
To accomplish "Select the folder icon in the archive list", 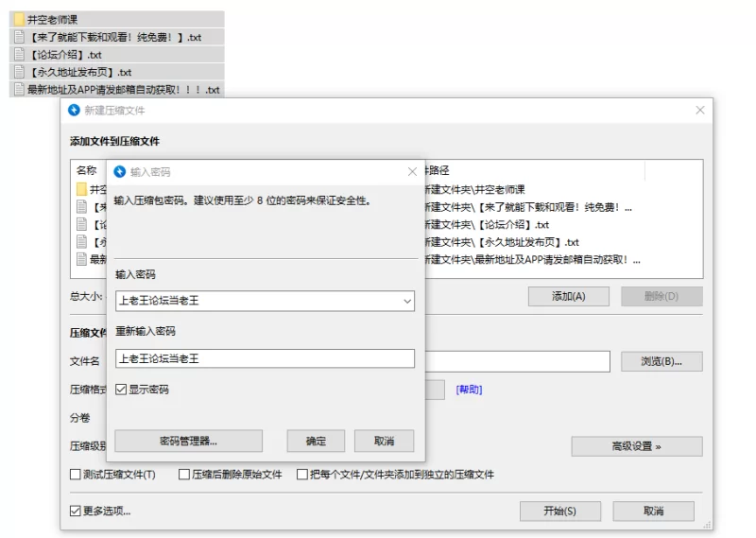I will [82, 189].
